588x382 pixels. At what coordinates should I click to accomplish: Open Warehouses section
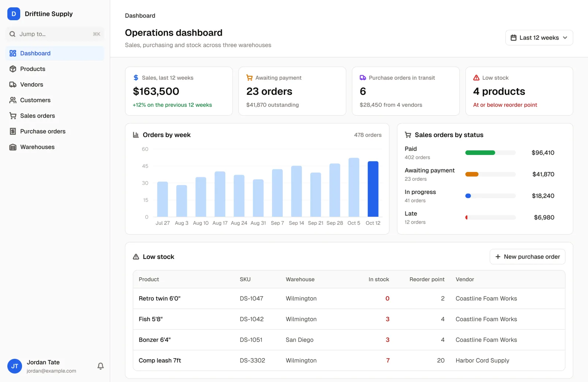tap(55, 147)
